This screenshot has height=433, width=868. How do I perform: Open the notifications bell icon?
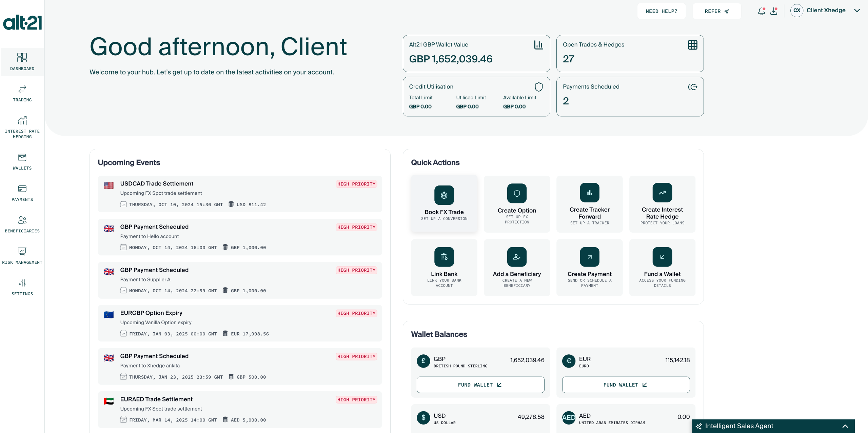[761, 11]
